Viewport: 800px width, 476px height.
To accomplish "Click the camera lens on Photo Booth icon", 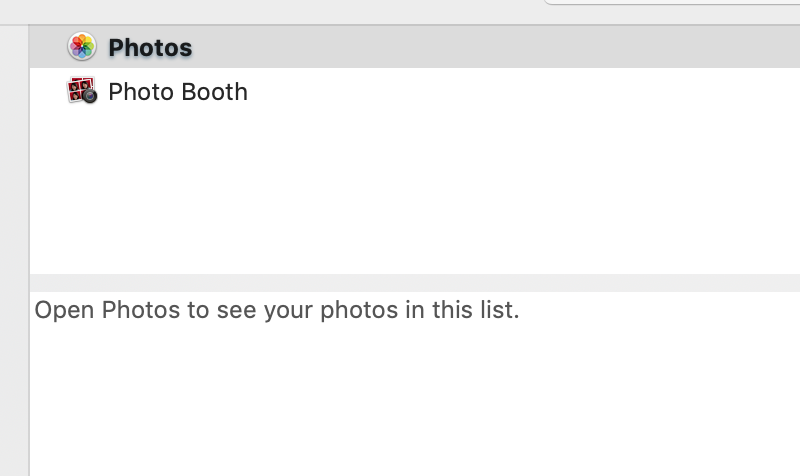I will [x=90, y=96].
